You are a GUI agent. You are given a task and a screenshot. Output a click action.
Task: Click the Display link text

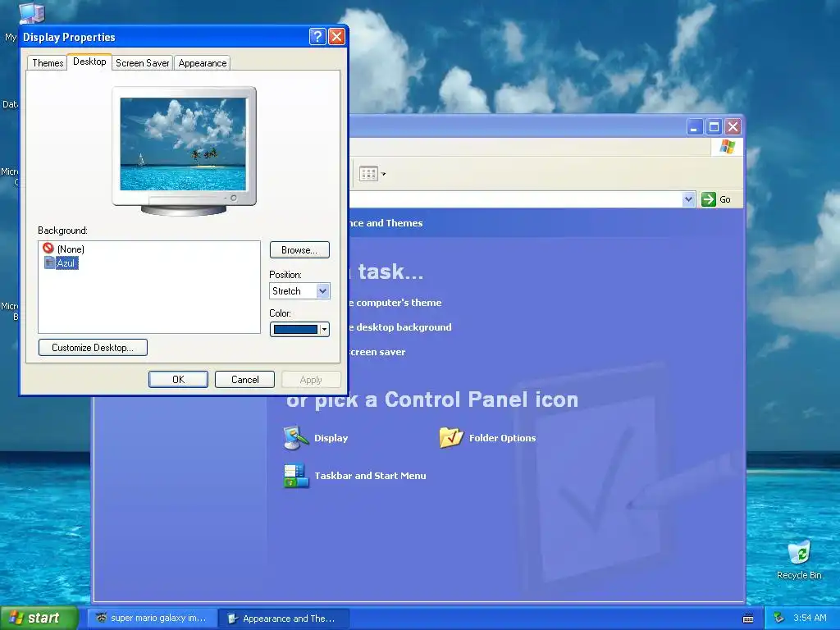point(331,438)
